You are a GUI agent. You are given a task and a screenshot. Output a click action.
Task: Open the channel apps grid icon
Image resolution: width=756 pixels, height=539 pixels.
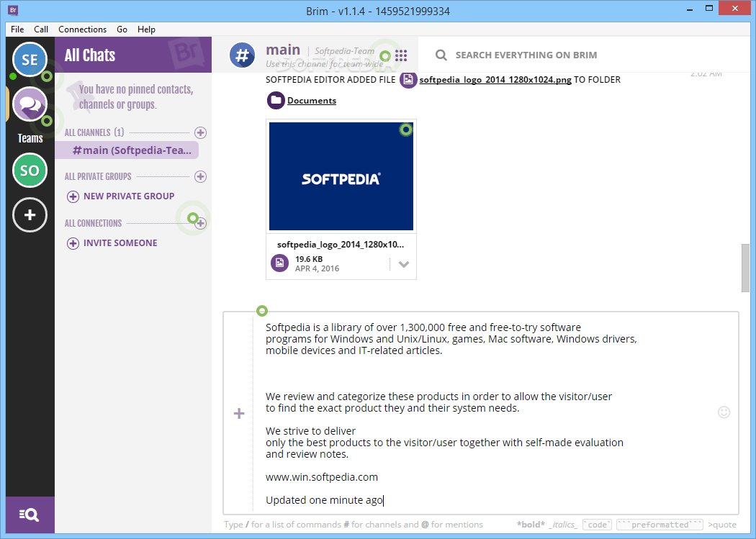tap(401, 55)
